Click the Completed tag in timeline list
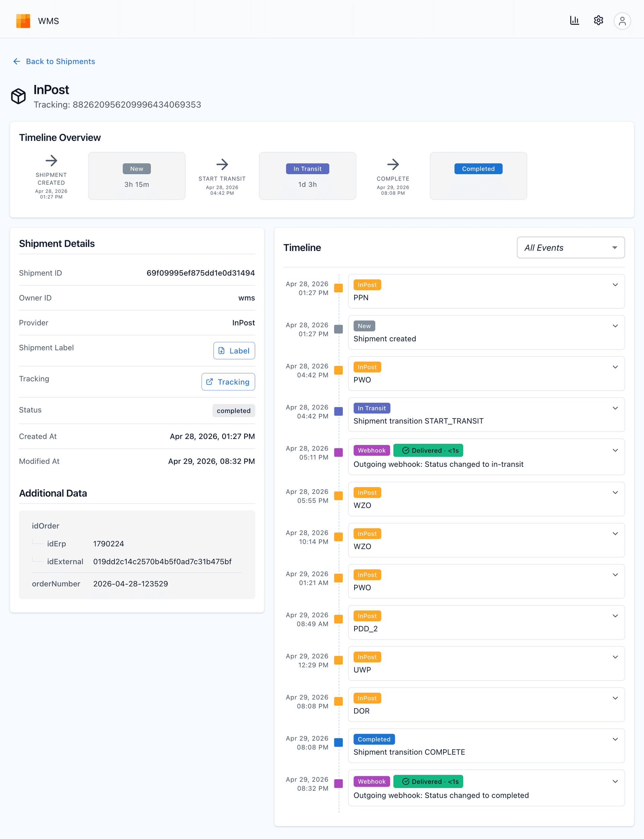This screenshot has width=644, height=839. (x=374, y=739)
